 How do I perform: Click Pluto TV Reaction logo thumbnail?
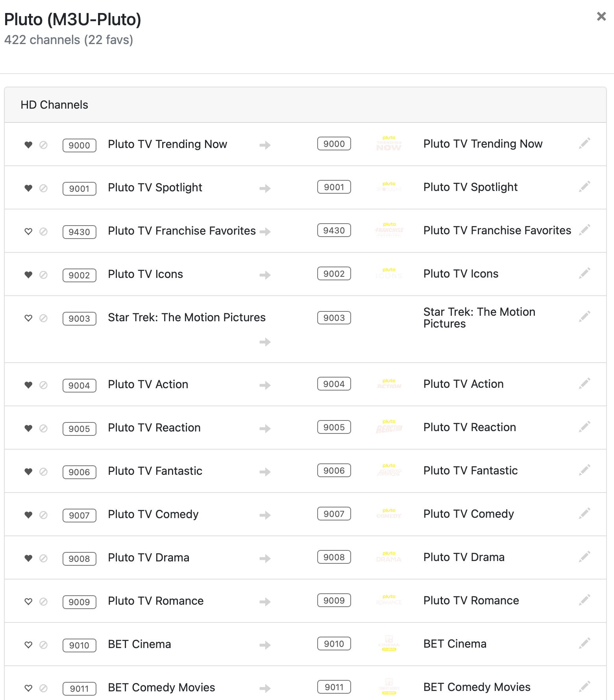click(x=389, y=427)
